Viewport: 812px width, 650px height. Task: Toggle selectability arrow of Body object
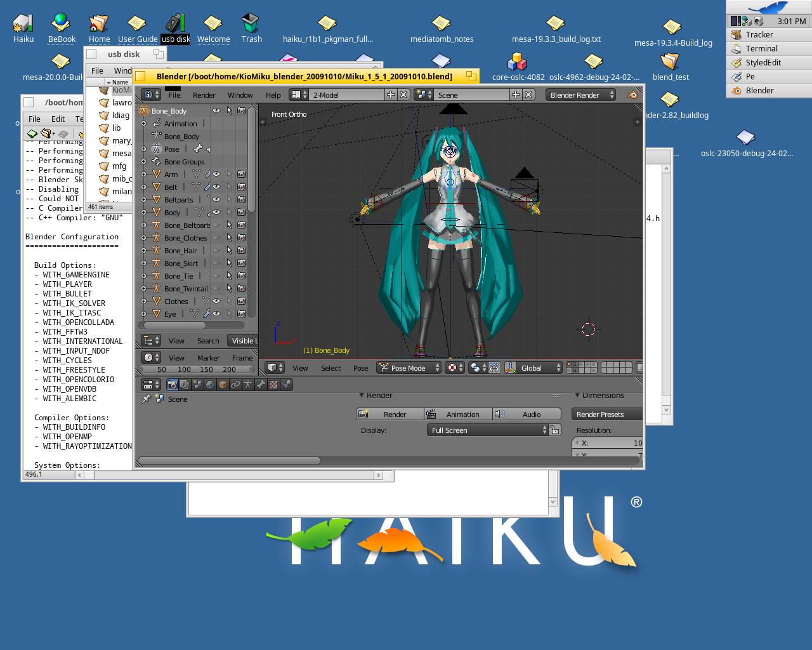[229, 212]
